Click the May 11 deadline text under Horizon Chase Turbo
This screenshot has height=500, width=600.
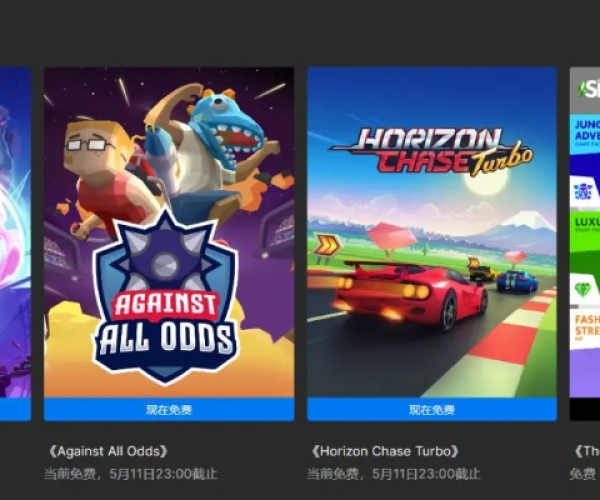click(393, 474)
